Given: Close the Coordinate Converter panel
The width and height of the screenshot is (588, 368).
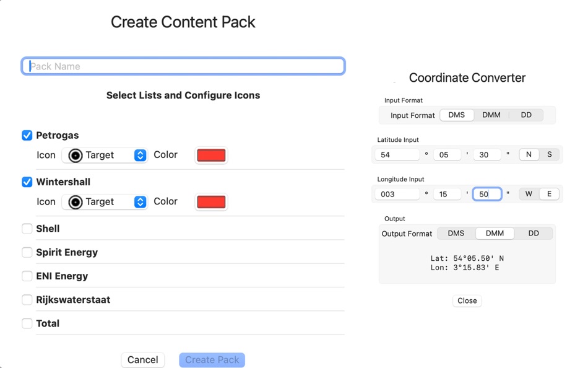Looking at the screenshot, I should click(467, 300).
